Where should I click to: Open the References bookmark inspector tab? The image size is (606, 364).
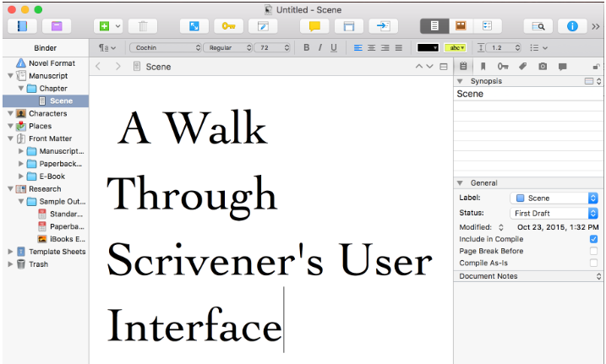[483, 67]
